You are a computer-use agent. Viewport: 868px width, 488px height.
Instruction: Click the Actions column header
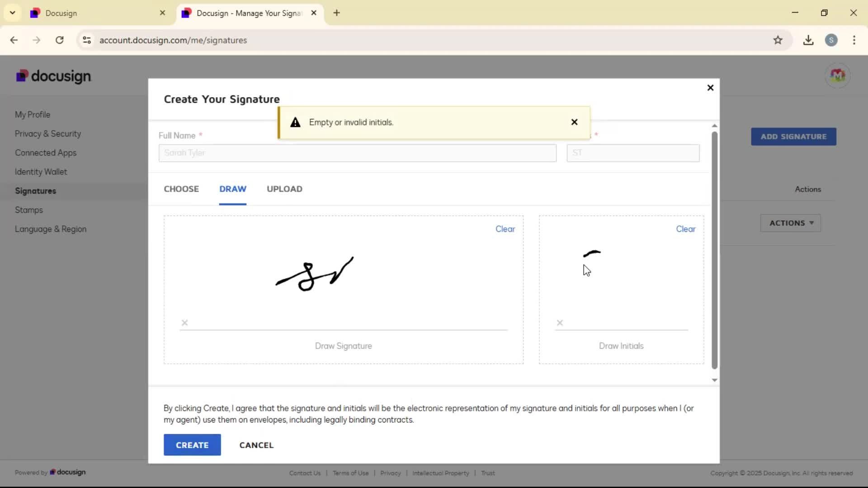pyautogui.click(x=808, y=189)
